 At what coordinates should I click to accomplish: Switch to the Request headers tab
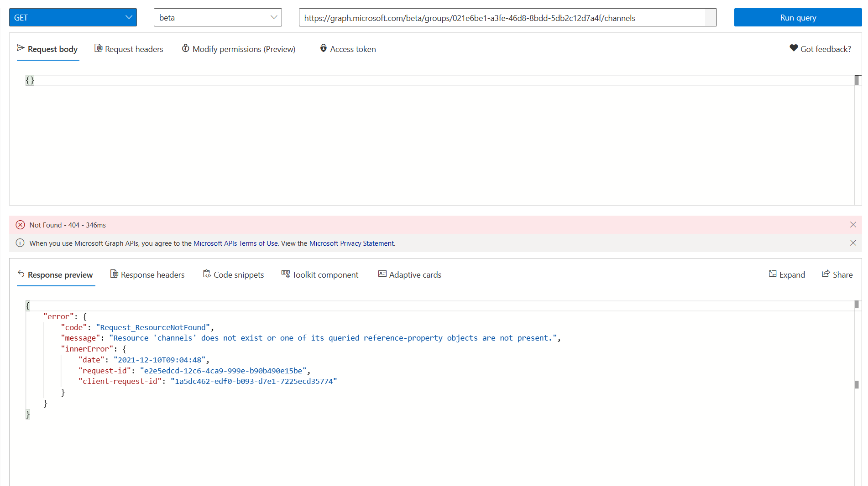[129, 49]
